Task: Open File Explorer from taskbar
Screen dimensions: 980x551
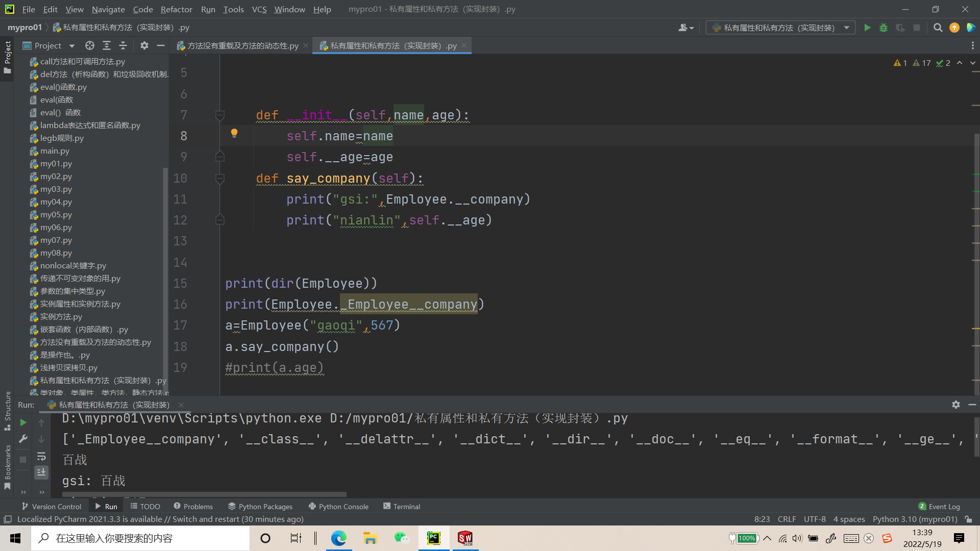Action: click(x=370, y=538)
